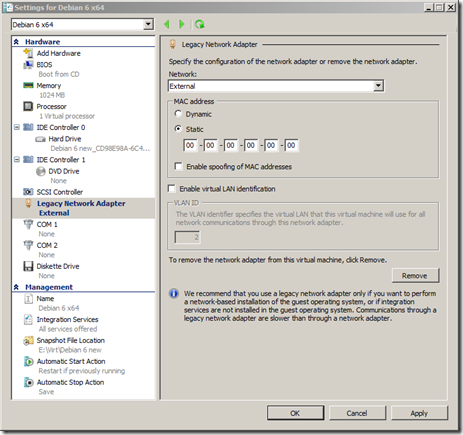Viewport: 463px width, 435px height.
Task: Click the green refresh icon
Action: pyautogui.click(x=200, y=24)
